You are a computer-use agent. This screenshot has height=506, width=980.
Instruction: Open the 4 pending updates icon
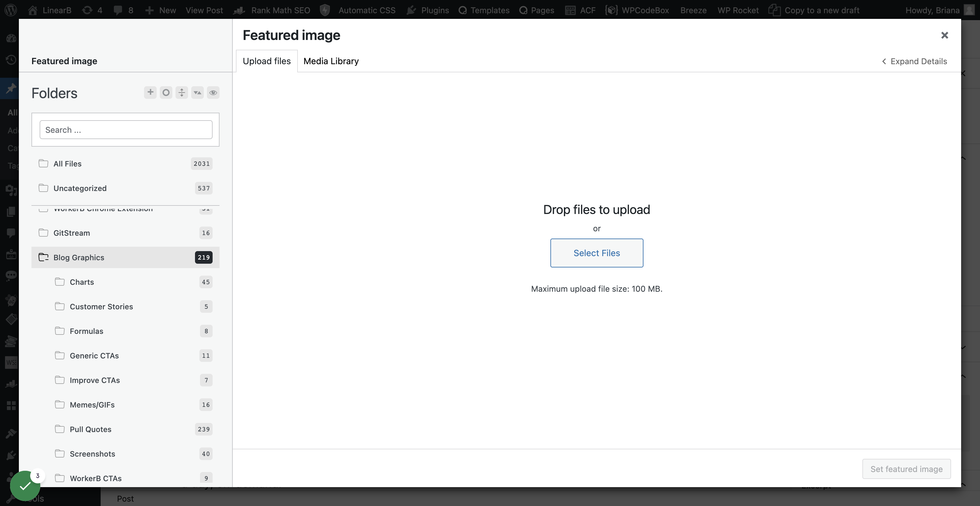point(92,10)
